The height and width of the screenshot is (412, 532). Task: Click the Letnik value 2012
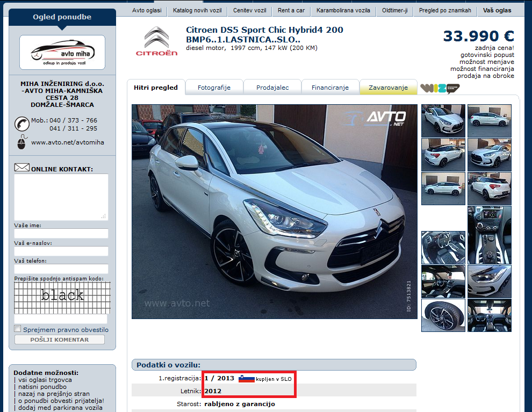tap(213, 391)
